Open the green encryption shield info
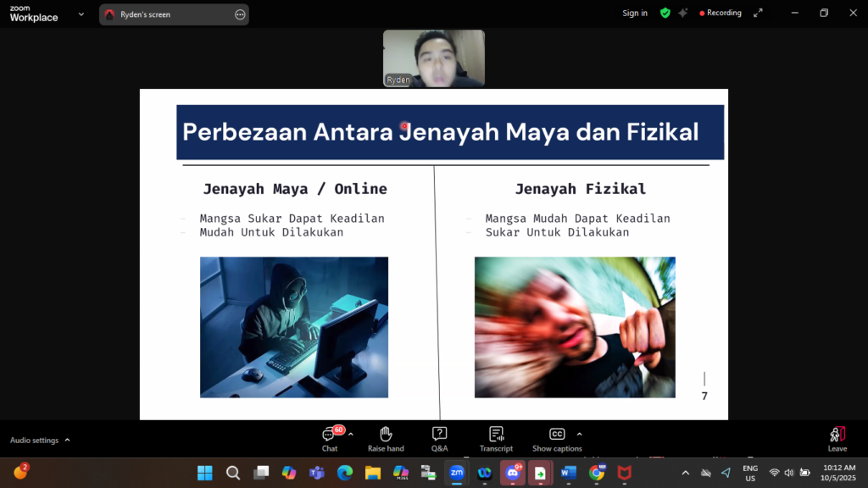Screen dimensions: 868x488 pos(665,14)
